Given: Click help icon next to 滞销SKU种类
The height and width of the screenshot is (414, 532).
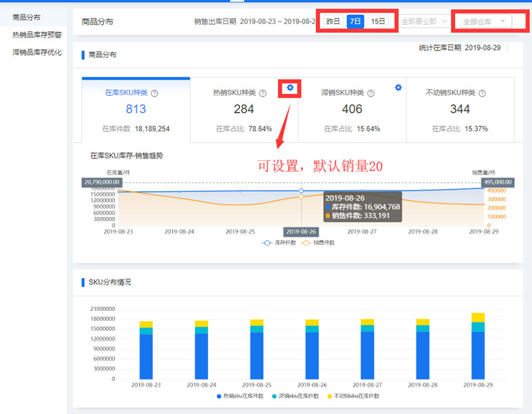Looking at the screenshot, I should click(x=370, y=94).
